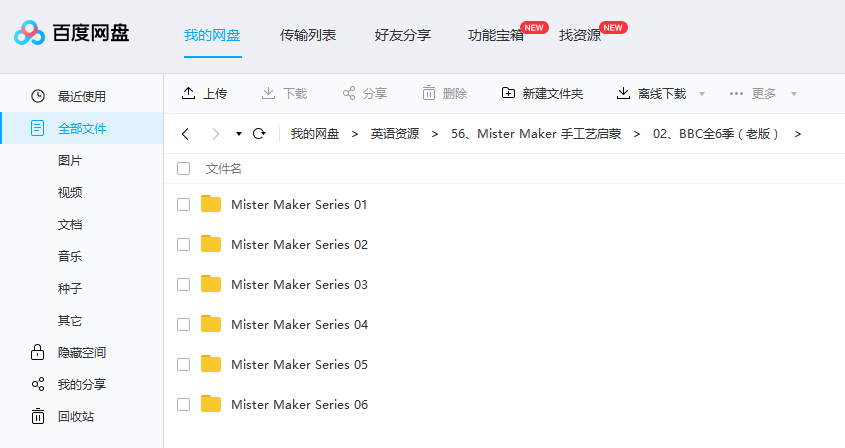The width and height of the screenshot is (845, 448).
Task: Open the Mister Maker Series 06 folder name
Action: pos(300,404)
